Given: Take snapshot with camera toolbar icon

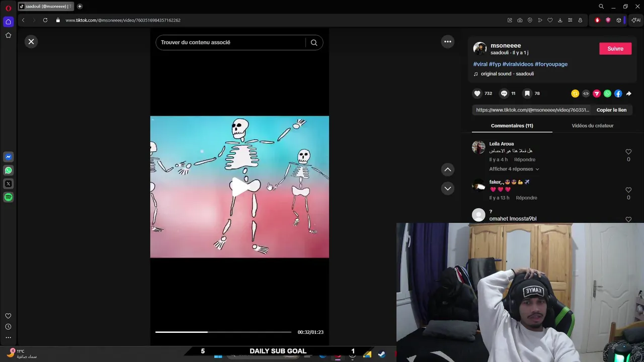Looking at the screenshot, I should point(520,20).
